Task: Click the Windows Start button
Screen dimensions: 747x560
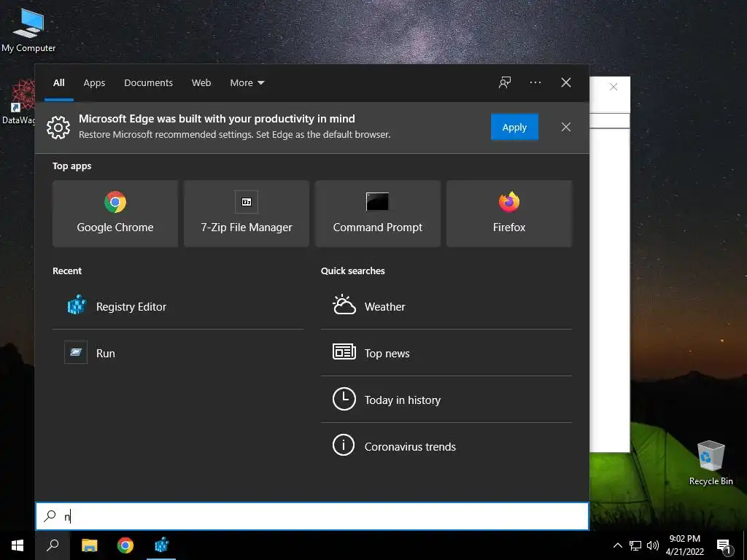Action: pyautogui.click(x=18, y=545)
